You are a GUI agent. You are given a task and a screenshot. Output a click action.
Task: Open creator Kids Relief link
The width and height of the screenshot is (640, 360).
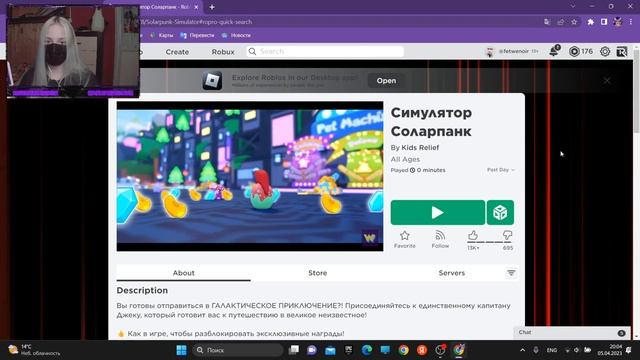tap(420, 147)
